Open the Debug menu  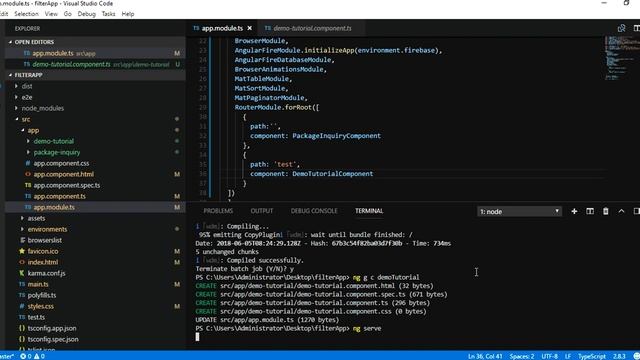[86, 14]
